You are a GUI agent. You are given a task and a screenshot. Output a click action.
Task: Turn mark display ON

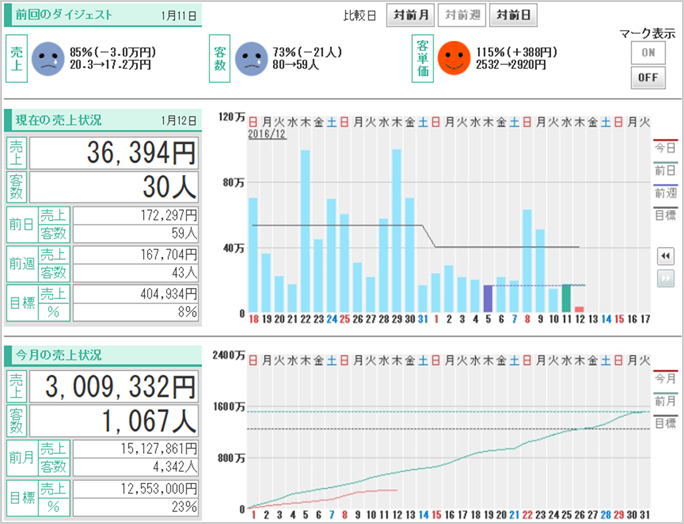point(648,53)
